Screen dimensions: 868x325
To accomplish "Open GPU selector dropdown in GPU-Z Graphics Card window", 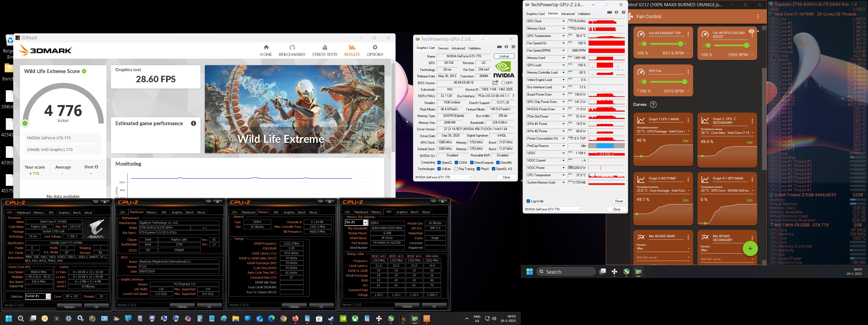I will pos(443,177).
